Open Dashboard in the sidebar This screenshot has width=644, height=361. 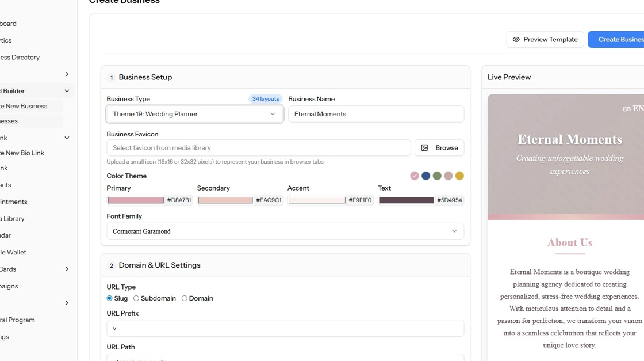pyautogui.click(x=8, y=24)
